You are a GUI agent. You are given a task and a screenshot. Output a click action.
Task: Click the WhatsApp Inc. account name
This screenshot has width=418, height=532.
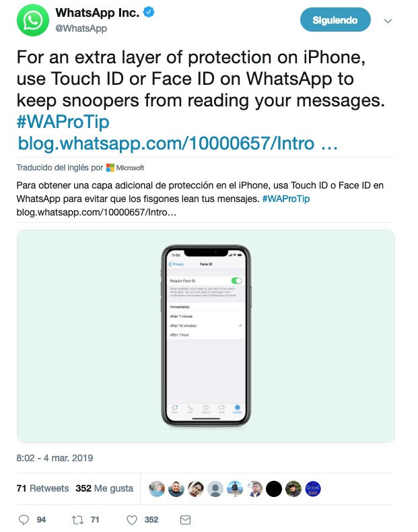(98, 13)
